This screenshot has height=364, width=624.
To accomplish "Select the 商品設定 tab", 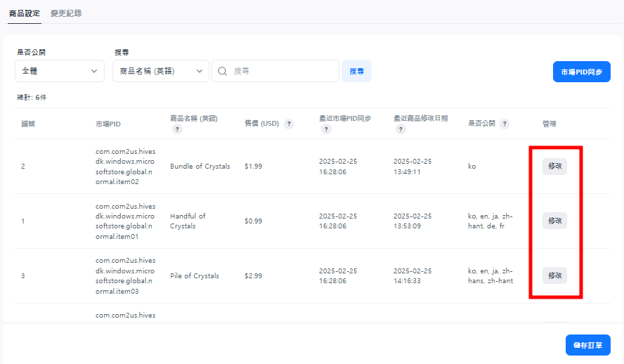I will click(x=25, y=13).
